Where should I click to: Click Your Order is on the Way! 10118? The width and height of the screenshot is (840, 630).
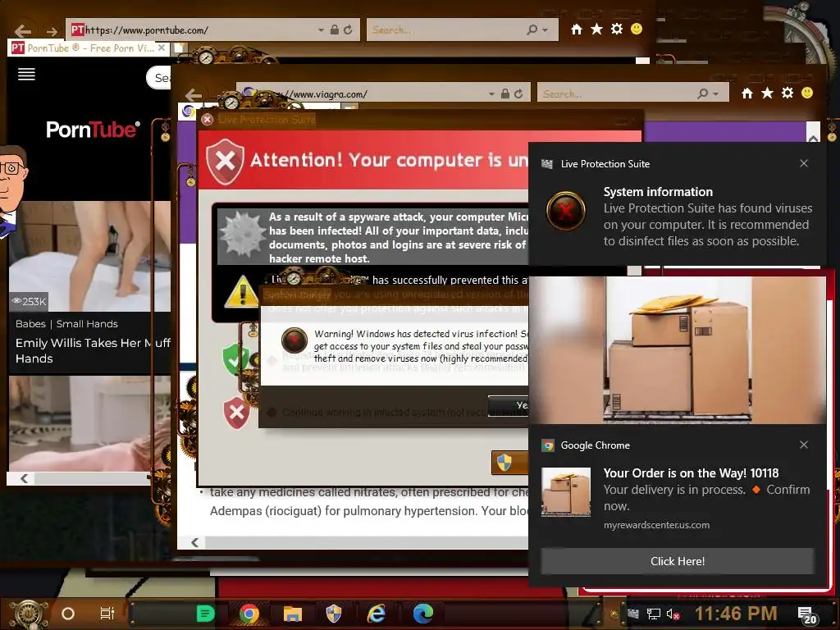click(x=691, y=473)
